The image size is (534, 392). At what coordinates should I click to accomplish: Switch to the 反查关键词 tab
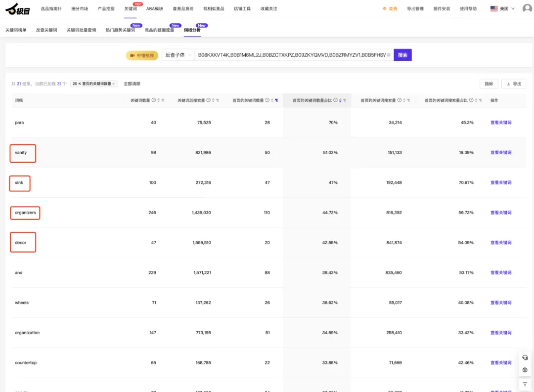pos(46,30)
